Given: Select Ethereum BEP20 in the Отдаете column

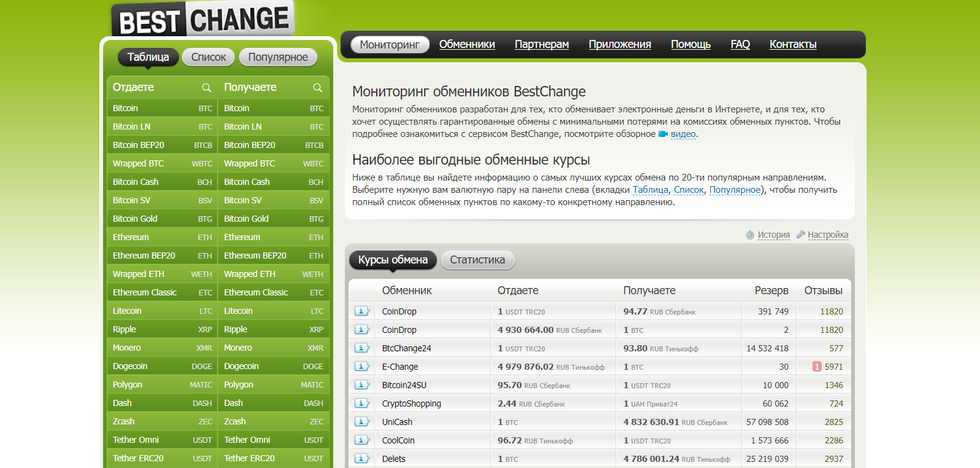Looking at the screenshot, I should click(x=163, y=255).
